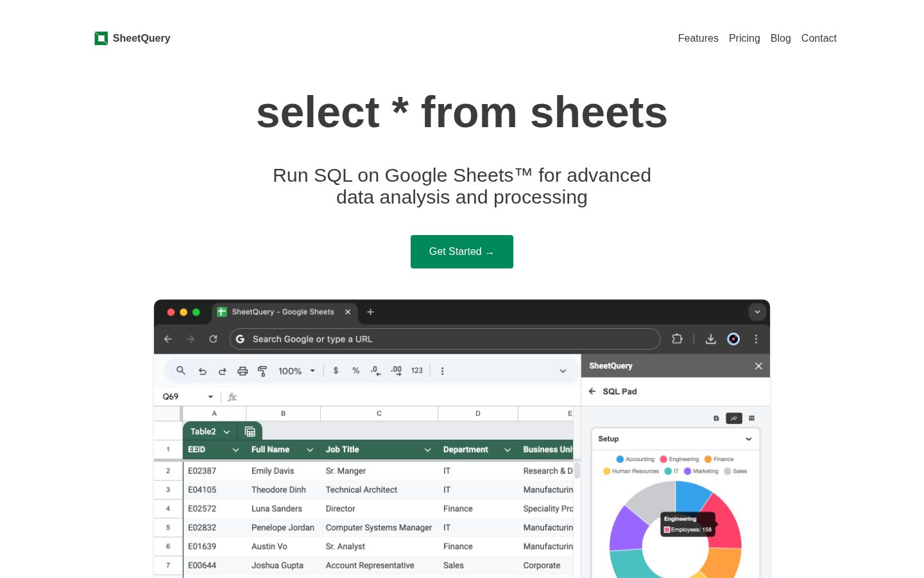924x578 pixels.
Task: Click the SheetQuery brand name text
Action: click(142, 39)
